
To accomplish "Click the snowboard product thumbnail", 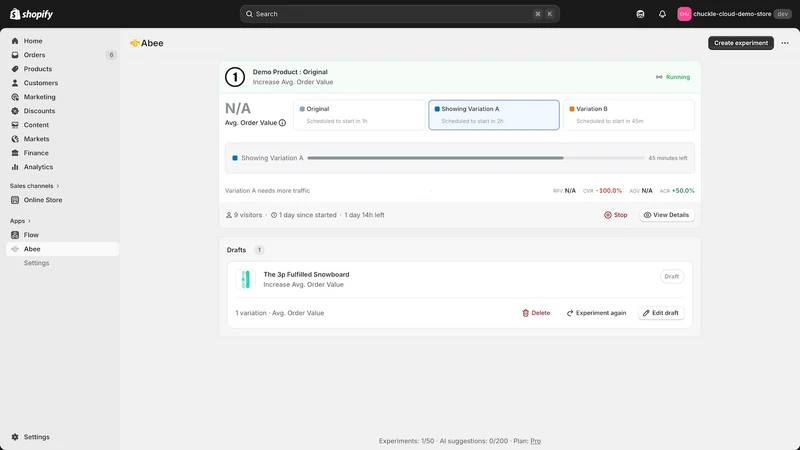I will tap(245, 279).
